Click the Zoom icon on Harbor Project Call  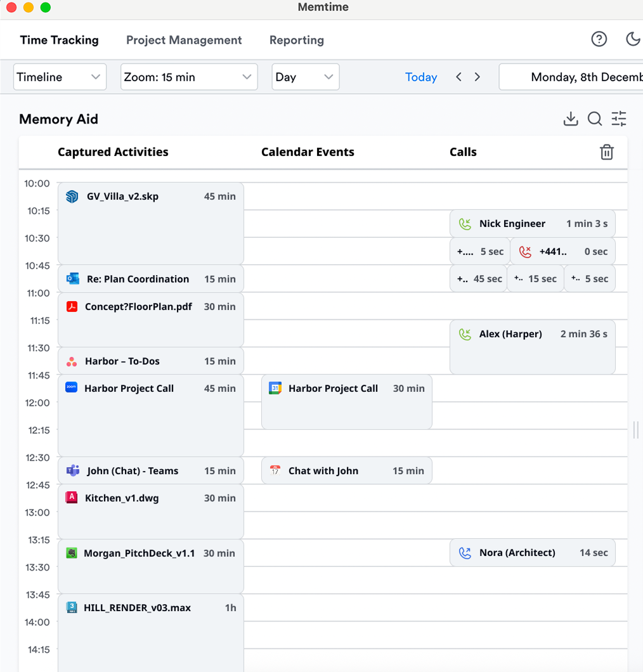[71, 388]
